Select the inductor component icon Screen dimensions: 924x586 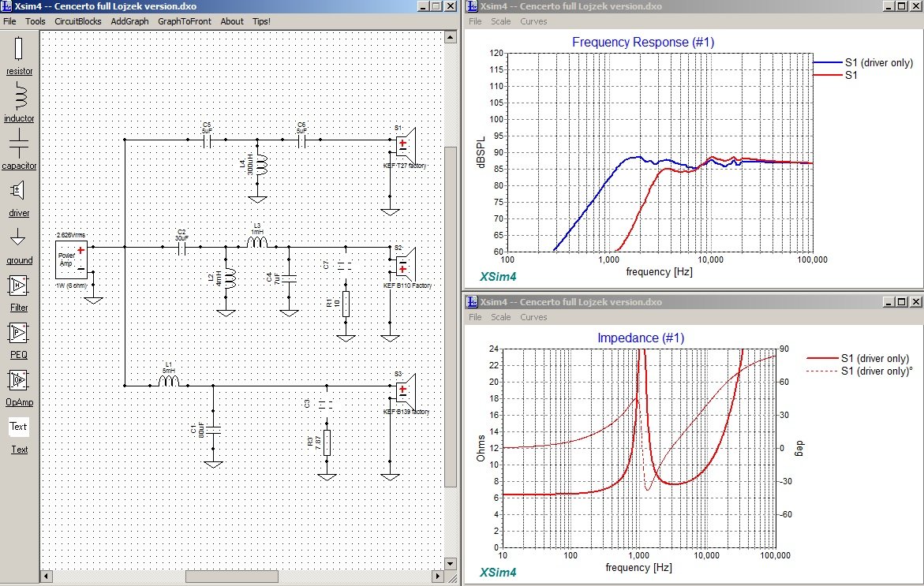pos(20,95)
